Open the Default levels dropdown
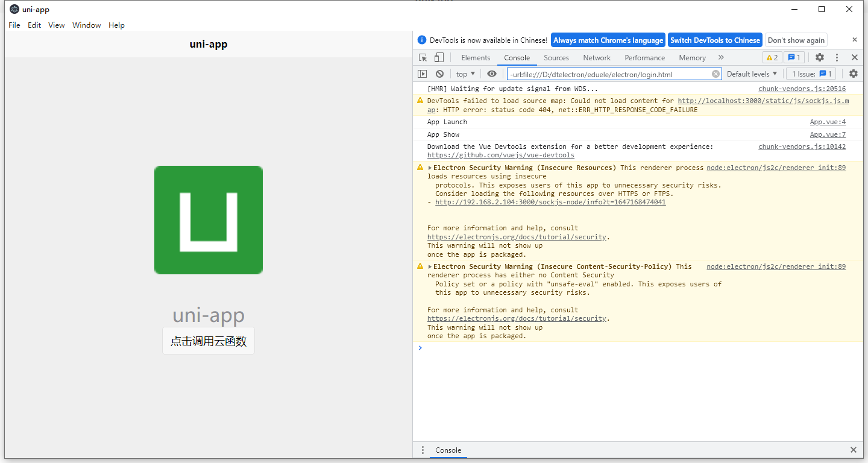Image resolution: width=868 pixels, height=463 pixels. pyautogui.click(x=752, y=74)
